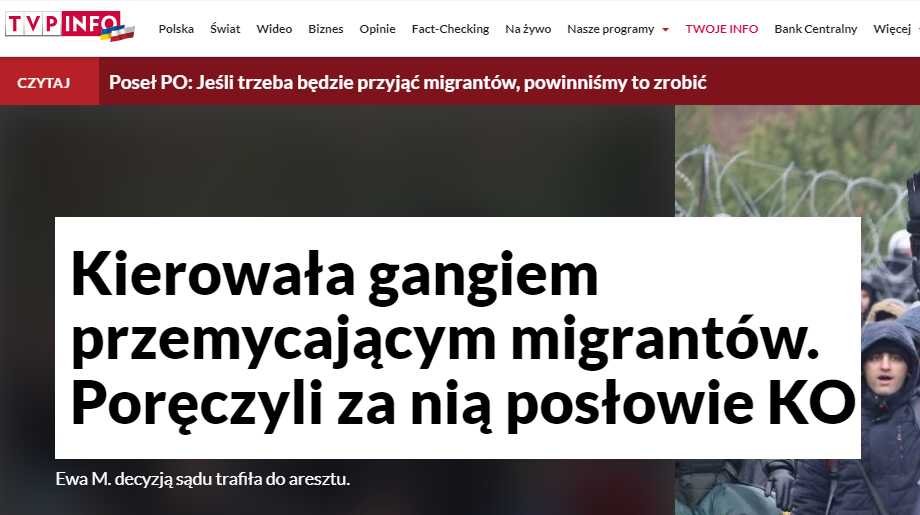Click the TVP INFO logo lettering

click(x=63, y=23)
